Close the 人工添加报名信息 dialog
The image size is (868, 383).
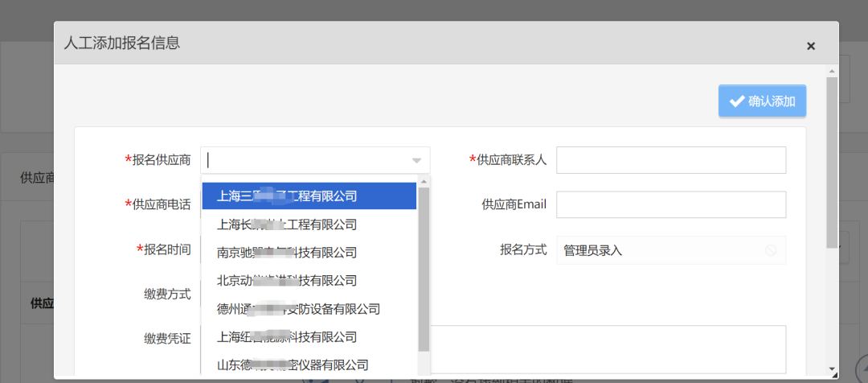point(810,46)
